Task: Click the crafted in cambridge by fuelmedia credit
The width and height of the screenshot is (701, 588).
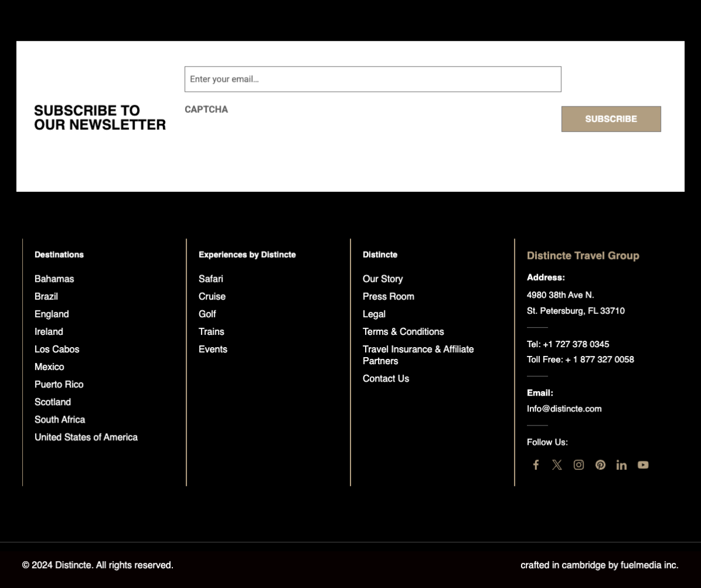Action: (x=599, y=565)
